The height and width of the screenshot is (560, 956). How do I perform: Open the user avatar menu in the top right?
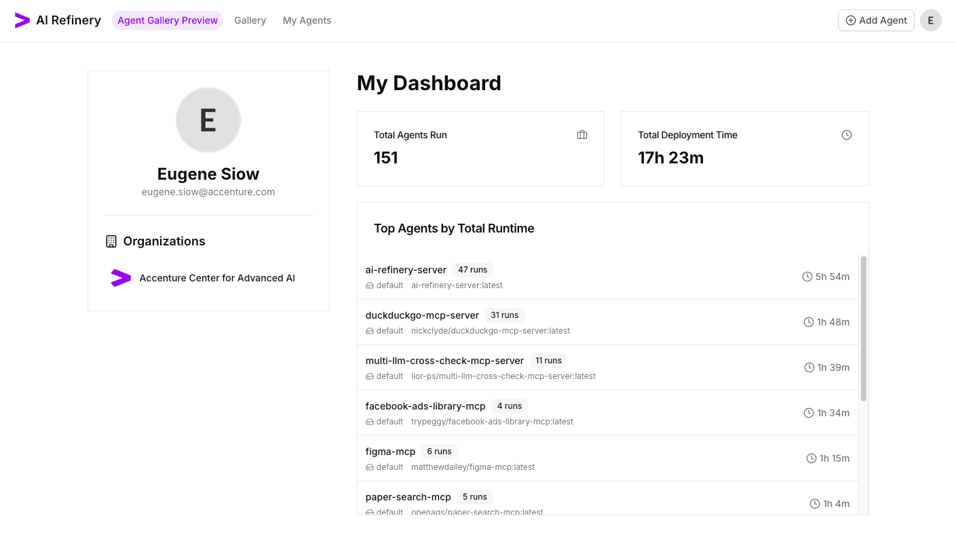tap(930, 20)
